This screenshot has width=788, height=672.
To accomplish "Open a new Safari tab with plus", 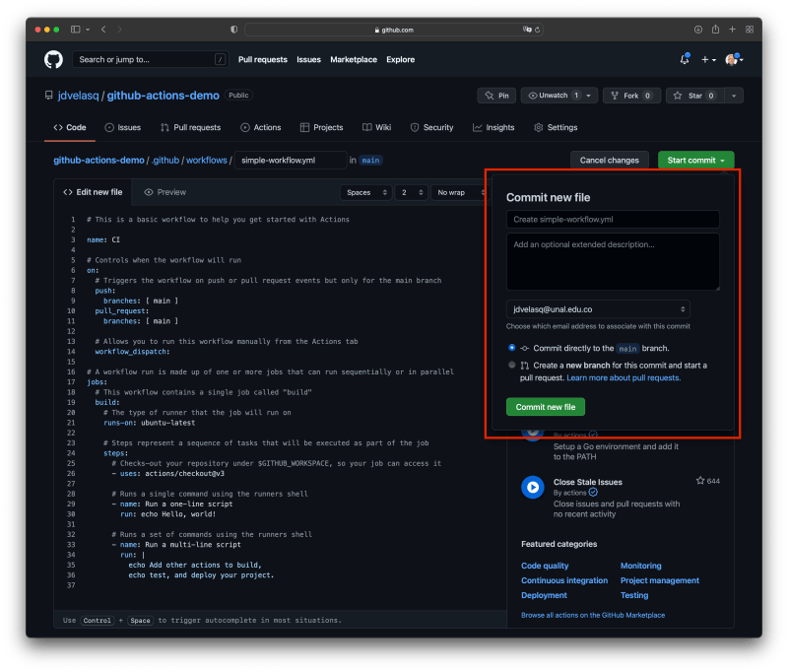I will 732,30.
